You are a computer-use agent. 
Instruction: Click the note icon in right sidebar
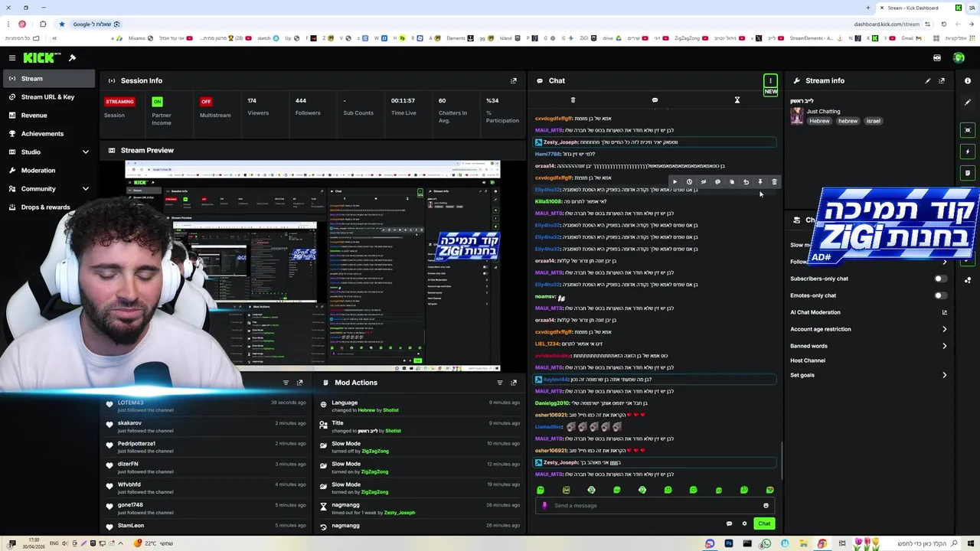point(968,173)
